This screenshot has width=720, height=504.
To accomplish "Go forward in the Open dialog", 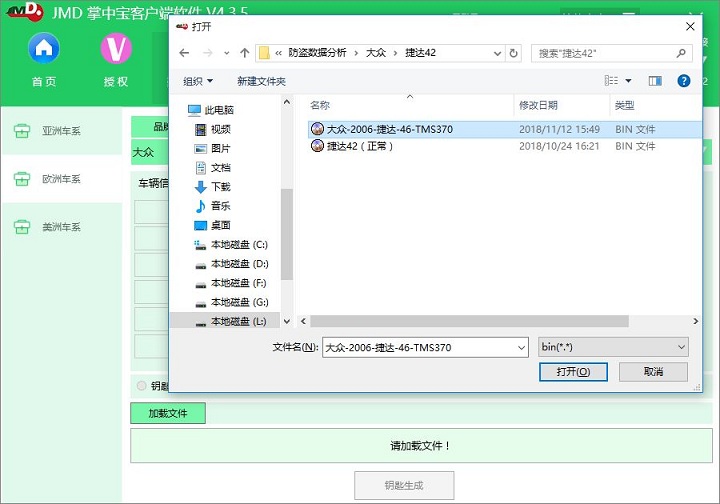I will point(208,53).
